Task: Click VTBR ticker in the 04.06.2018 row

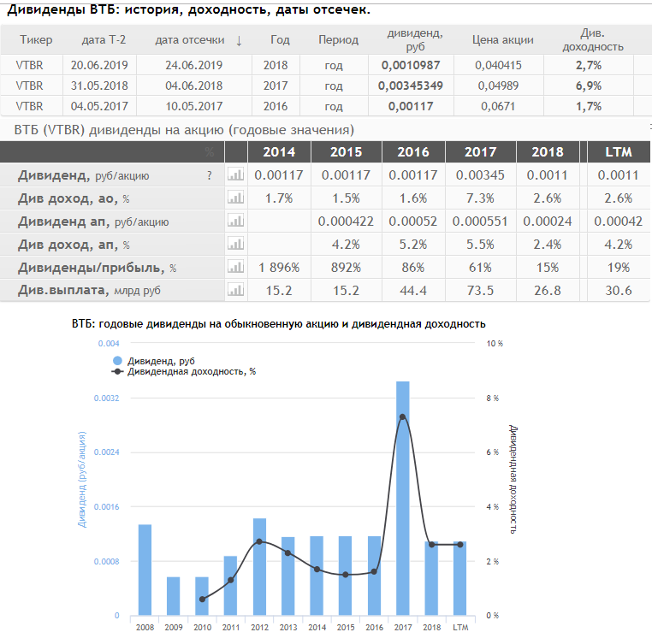Action: (x=29, y=86)
